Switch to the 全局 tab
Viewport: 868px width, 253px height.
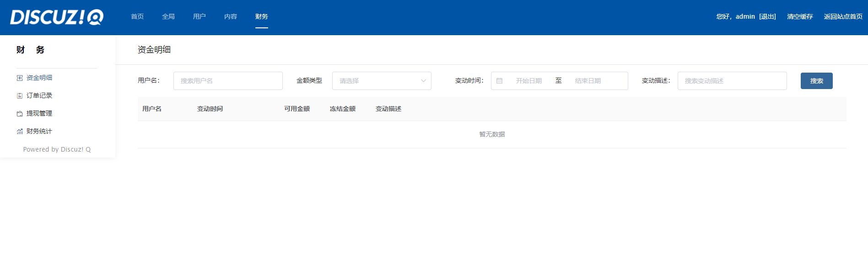pos(168,16)
